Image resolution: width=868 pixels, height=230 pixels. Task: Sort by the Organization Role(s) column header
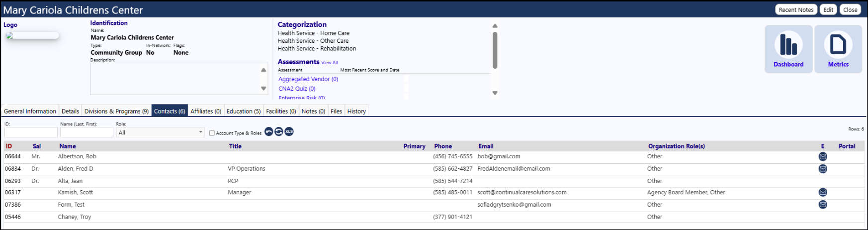click(x=677, y=146)
